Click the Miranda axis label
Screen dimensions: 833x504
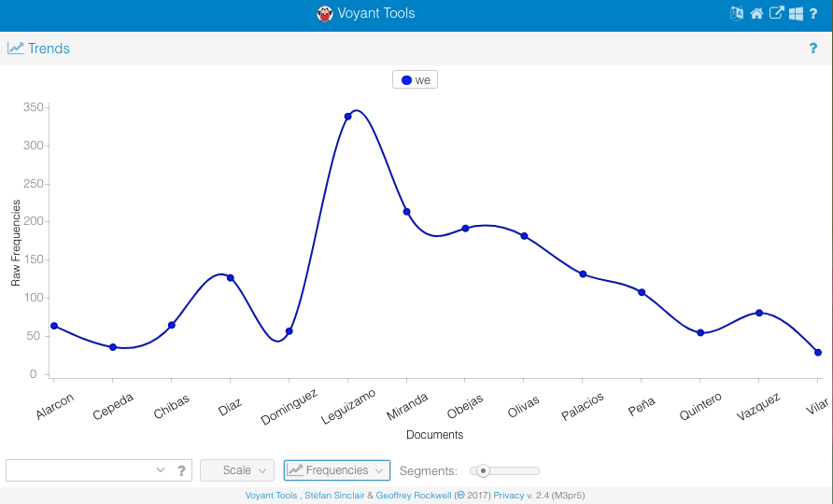pyautogui.click(x=407, y=407)
